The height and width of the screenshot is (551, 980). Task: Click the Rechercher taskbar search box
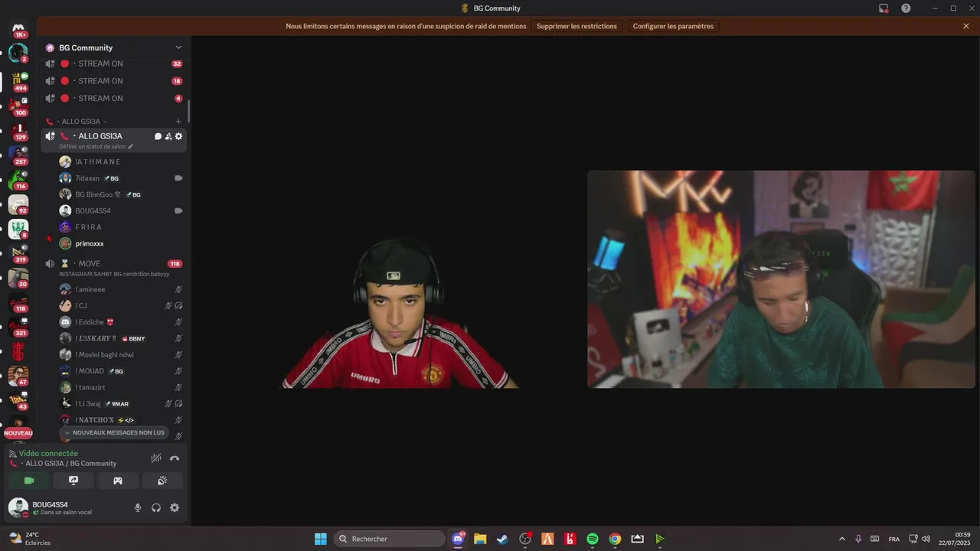coord(390,539)
